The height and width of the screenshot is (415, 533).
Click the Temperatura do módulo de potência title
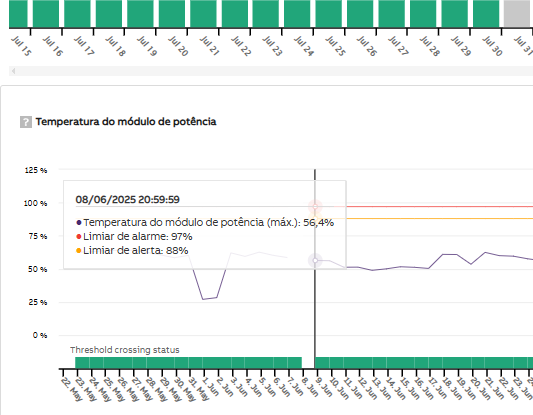point(126,122)
